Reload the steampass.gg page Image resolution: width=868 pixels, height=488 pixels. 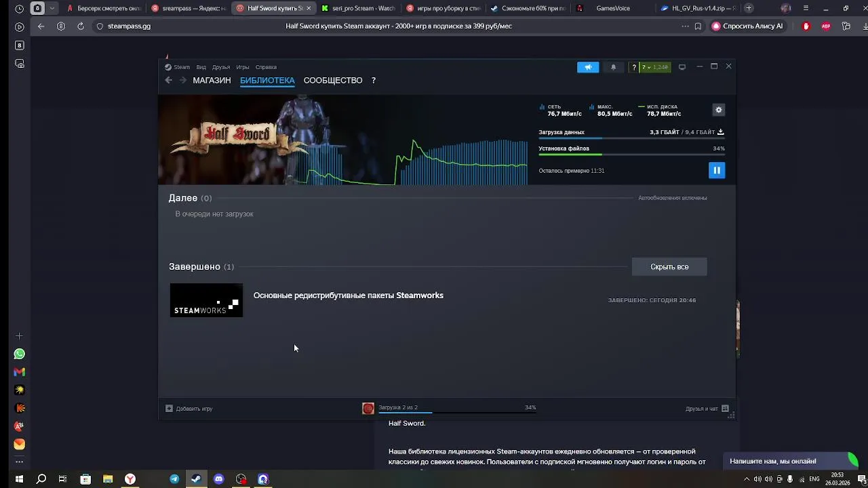point(81,26)
